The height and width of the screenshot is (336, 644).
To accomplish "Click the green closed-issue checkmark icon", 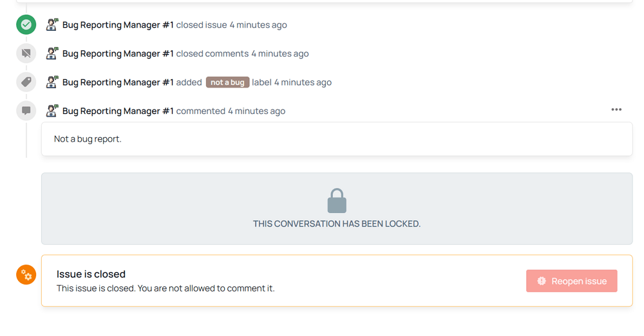I will 26,24.
